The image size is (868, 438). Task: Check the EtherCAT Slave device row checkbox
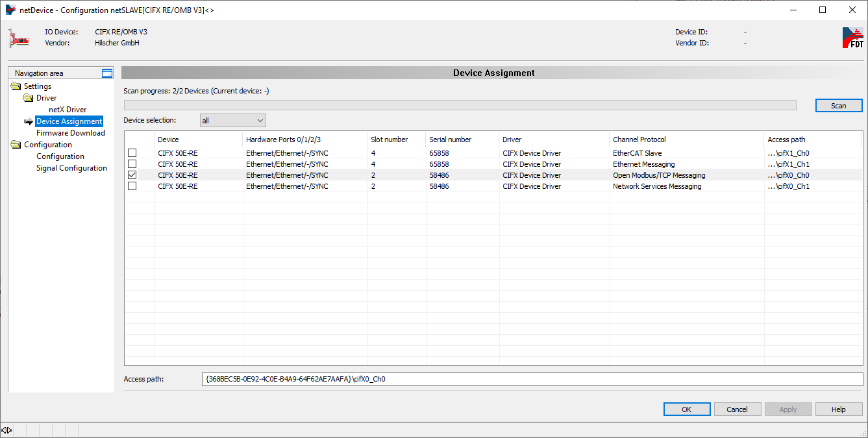pyautogui.click(x=132, y=153)
